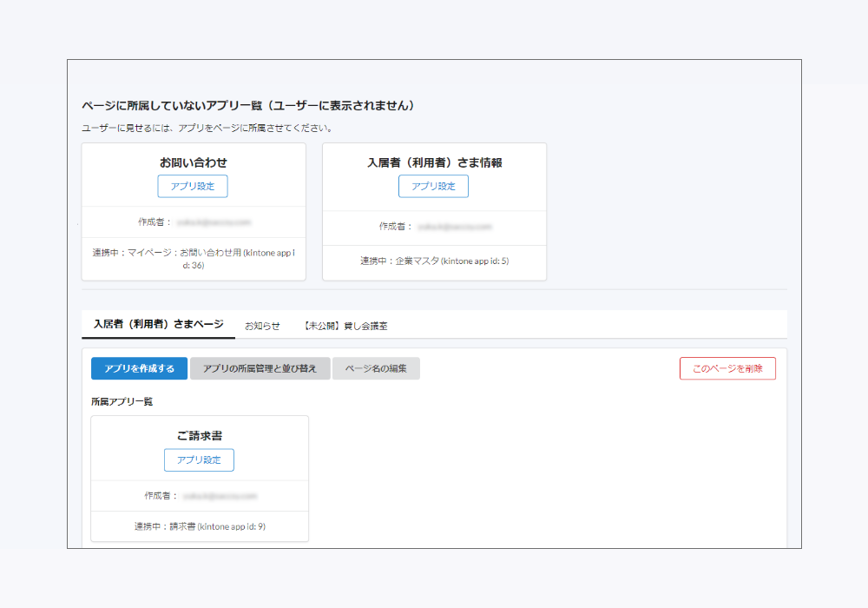Click the 入居者（利用者）さま情報 card title
Screen dimensions: 868x608
pos(433,162)
